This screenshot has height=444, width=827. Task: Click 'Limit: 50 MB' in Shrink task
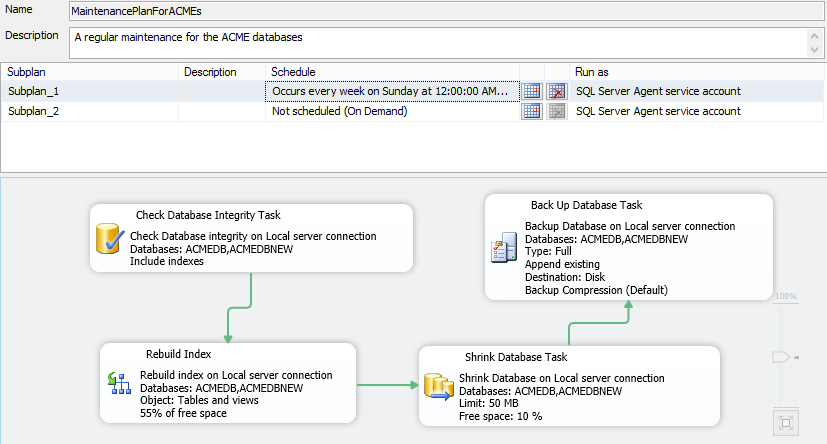(x=488, y=403)
